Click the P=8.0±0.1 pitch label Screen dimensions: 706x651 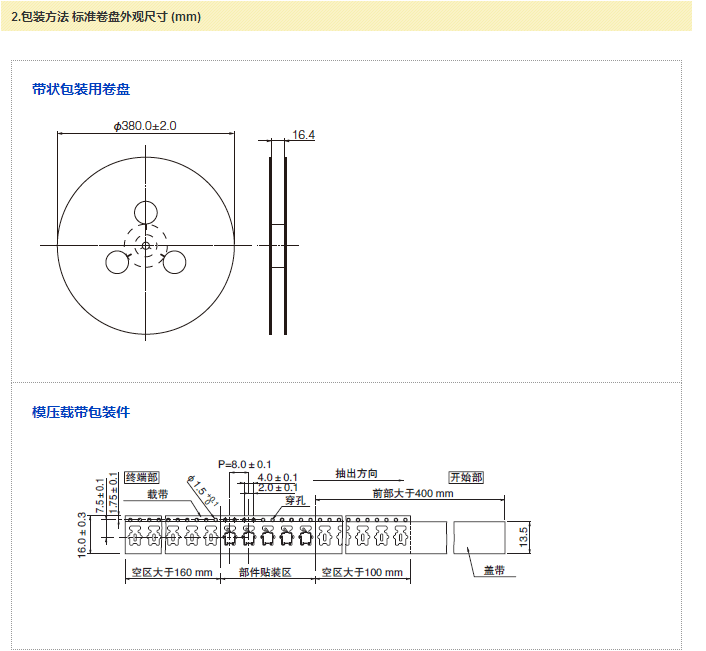(245, 464)
